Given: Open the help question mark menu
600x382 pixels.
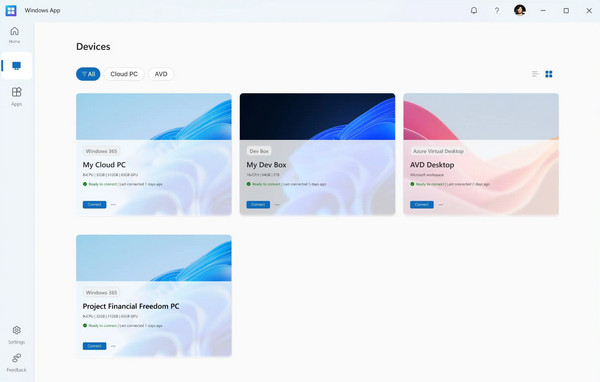Looking at the screenshot, I should [497, 11].
